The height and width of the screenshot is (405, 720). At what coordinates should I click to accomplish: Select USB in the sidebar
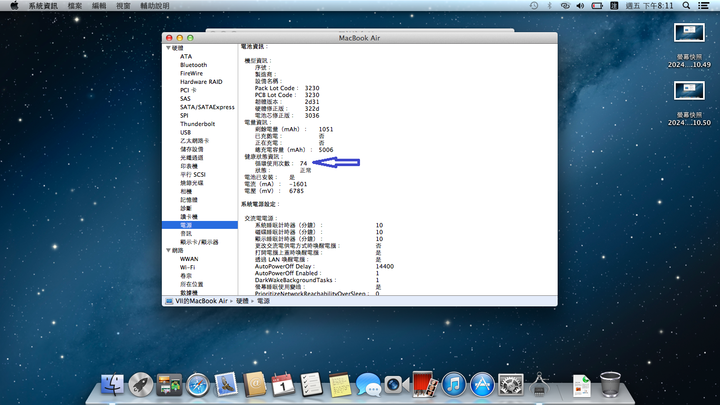pyautogui.click(x=186, y=132)
